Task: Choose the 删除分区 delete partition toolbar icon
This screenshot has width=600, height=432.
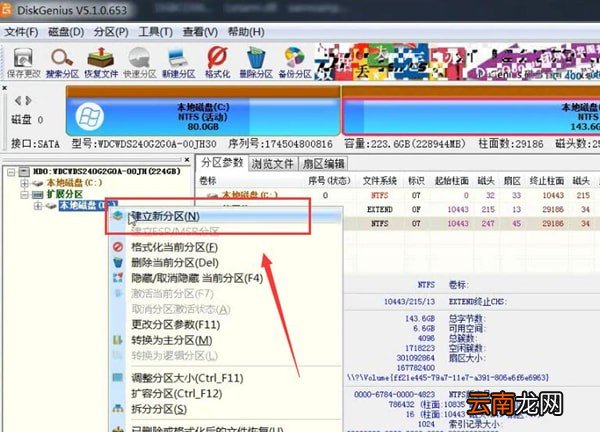Action: coord(256,62)
